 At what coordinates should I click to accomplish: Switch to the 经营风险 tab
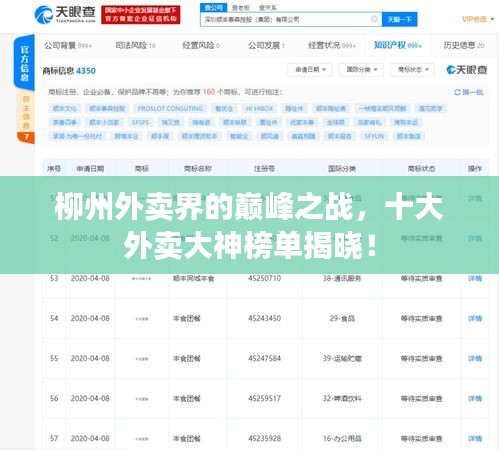pos(201,45)
